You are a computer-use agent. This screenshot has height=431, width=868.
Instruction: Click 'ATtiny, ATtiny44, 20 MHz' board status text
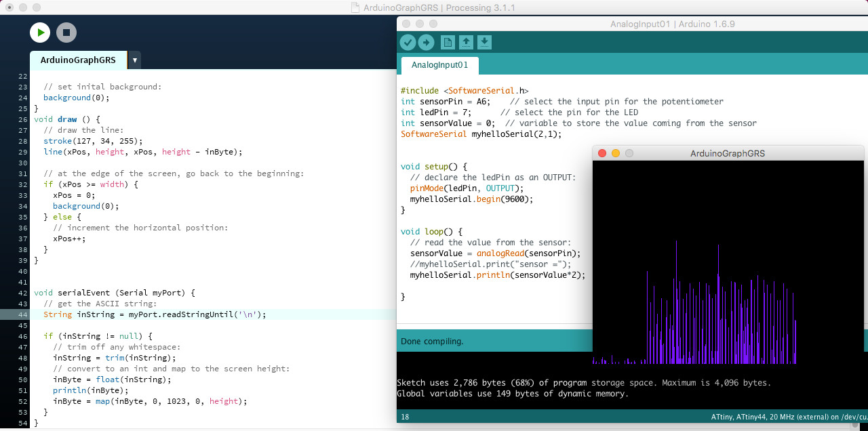click(789, 416)
